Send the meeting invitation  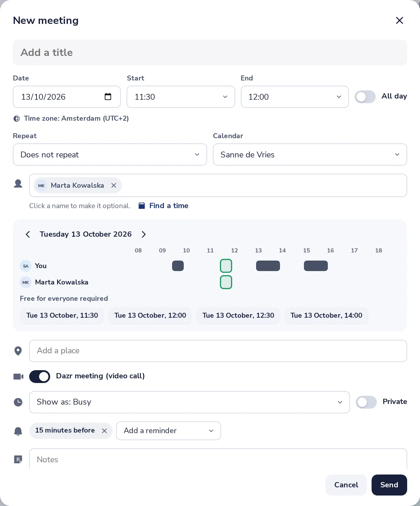point(389,485)
